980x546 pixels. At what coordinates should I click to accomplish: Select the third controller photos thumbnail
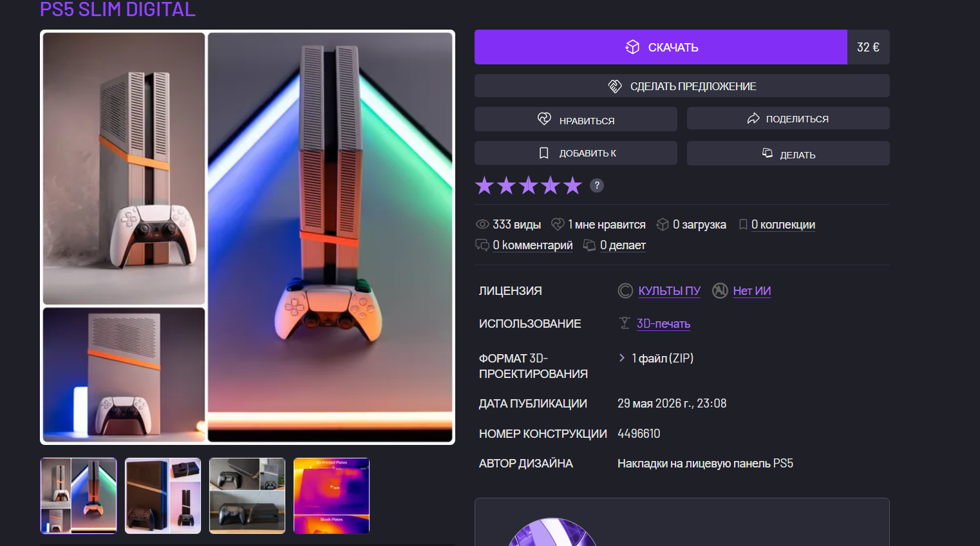coord(247,496)
